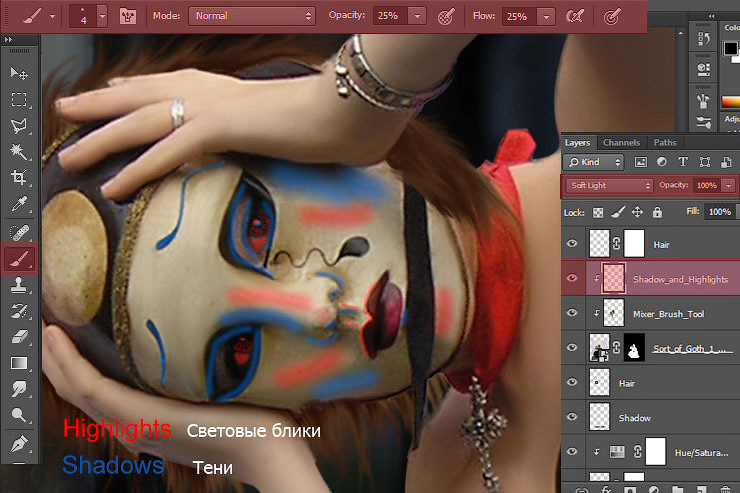The height and width of the screenshot is (493, 740).
Task: Select the Pen tool
Action: 19,441
